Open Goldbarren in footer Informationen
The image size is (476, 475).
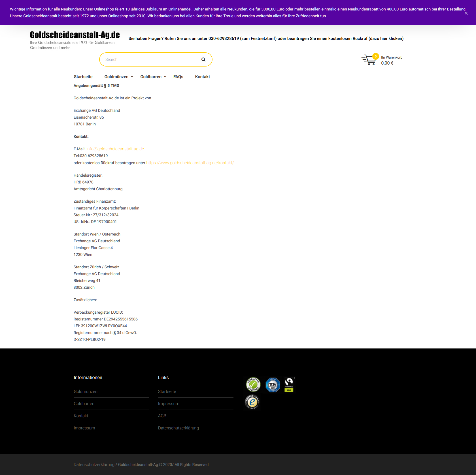(84, 404)
